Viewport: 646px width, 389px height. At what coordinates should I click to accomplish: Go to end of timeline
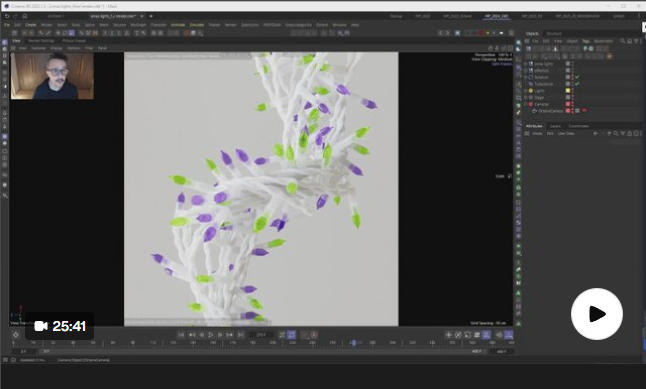click(x=240, y=335)
